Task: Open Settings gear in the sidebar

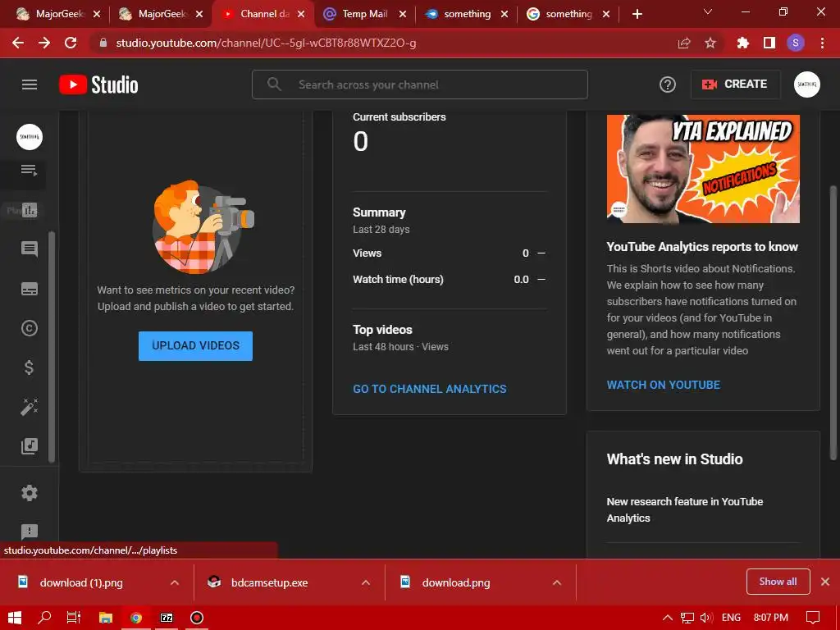Action: pyautogui.click(x=29, y=493)
